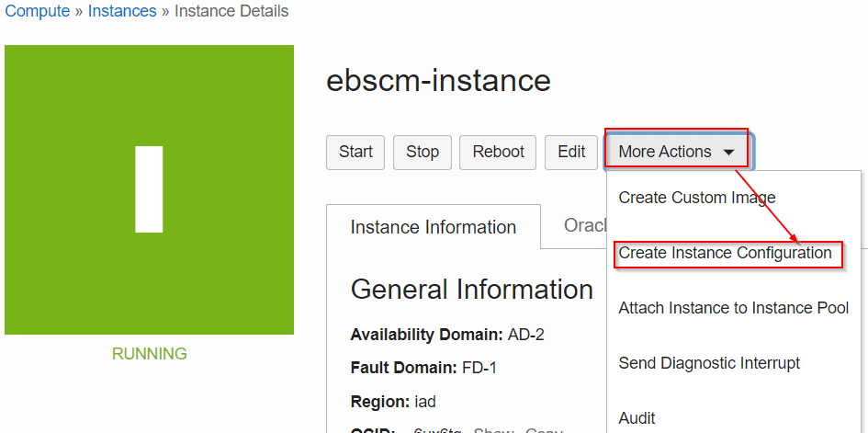
Task: Select Create Instance Configuration from the menu
Action: coord(725,253)
